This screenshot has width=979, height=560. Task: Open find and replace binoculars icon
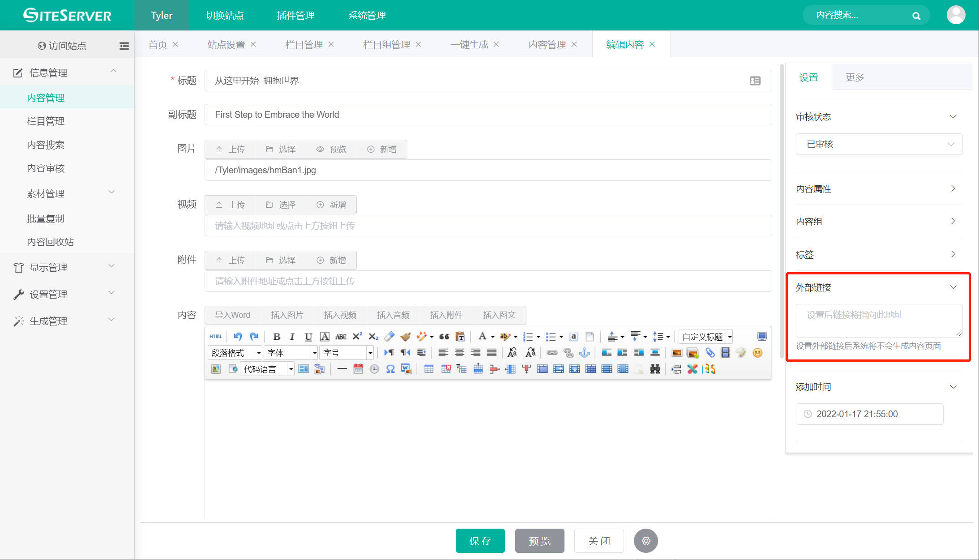point(655,369)
